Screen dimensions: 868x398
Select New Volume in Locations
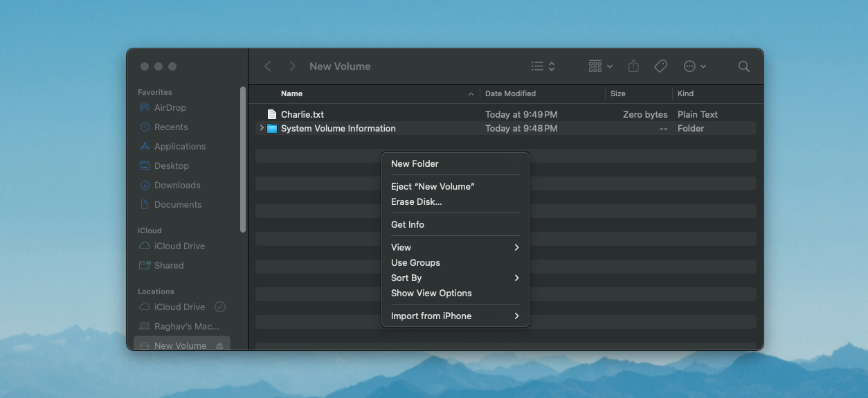click(x=180, y=345)
